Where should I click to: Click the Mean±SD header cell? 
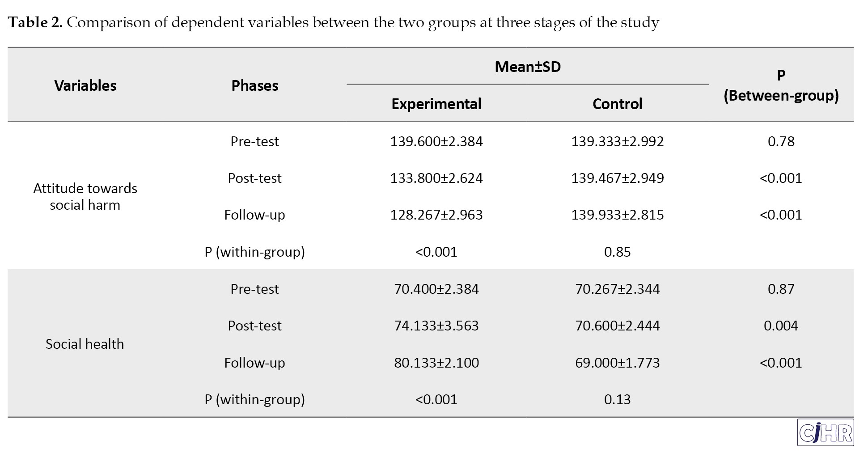(528, 67)
